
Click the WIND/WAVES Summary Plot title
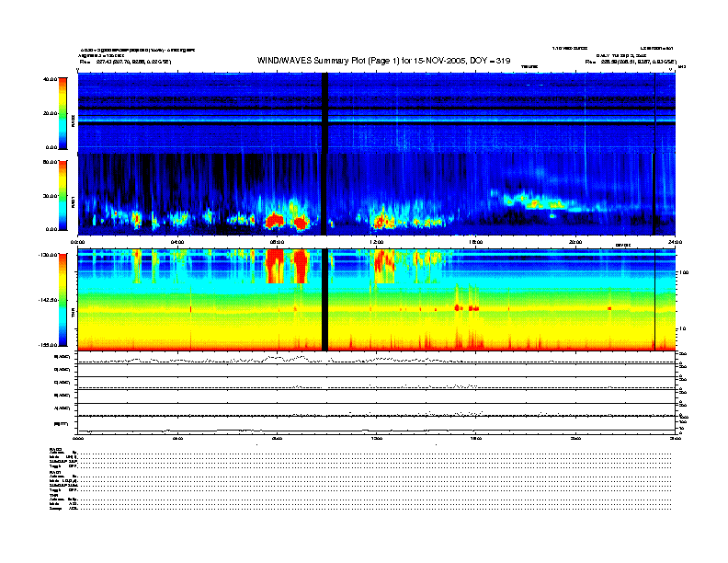tap(383, 61)
